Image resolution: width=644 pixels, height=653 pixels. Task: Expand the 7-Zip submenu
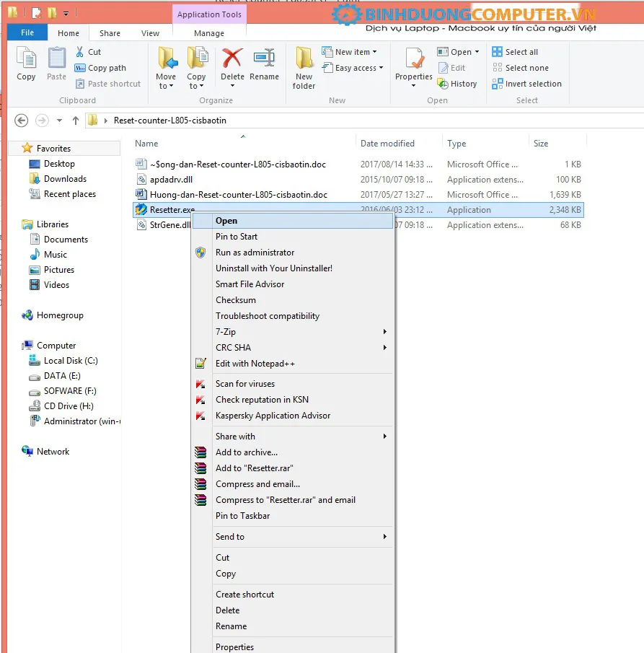(x=385, y=331)
